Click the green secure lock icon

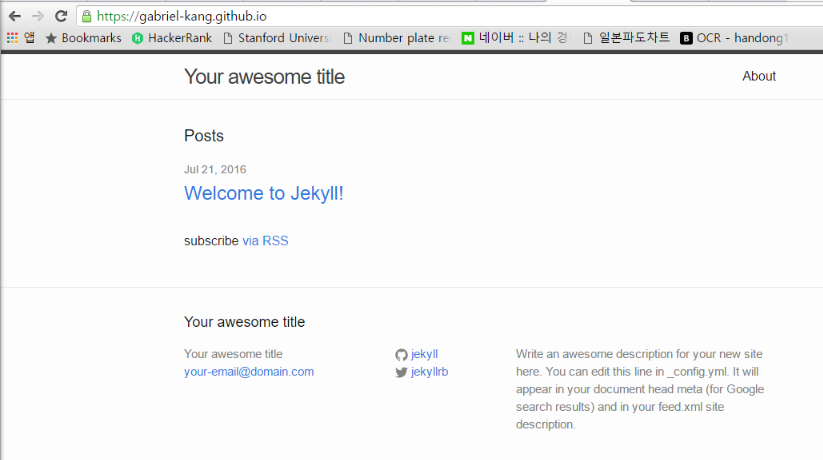coord(87,16)
